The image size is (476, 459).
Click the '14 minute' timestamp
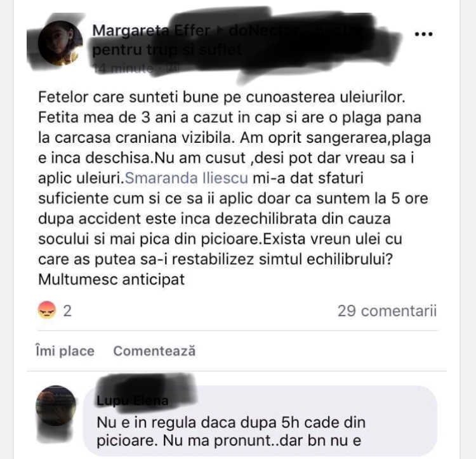[x=122, y=69]
